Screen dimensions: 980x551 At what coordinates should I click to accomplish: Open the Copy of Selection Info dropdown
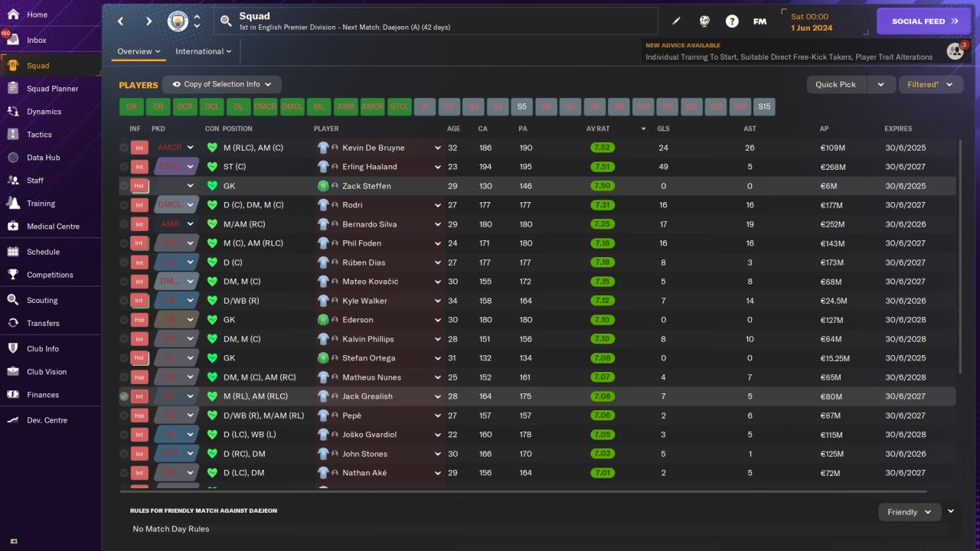[222, 84]
